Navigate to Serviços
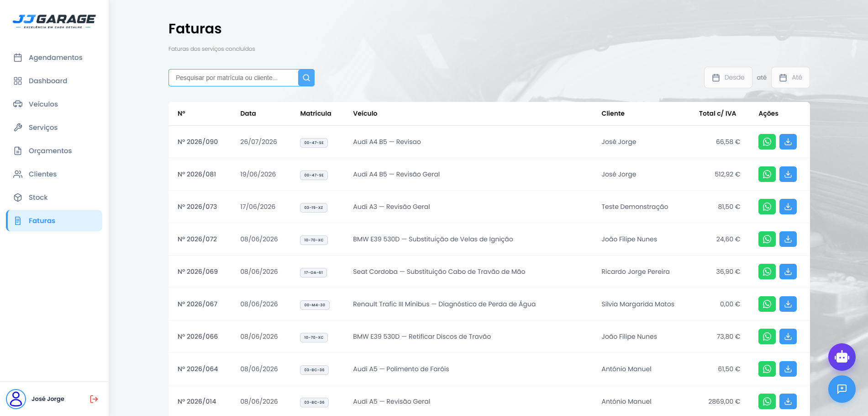The image size is (868, 416). coord(54,128)
